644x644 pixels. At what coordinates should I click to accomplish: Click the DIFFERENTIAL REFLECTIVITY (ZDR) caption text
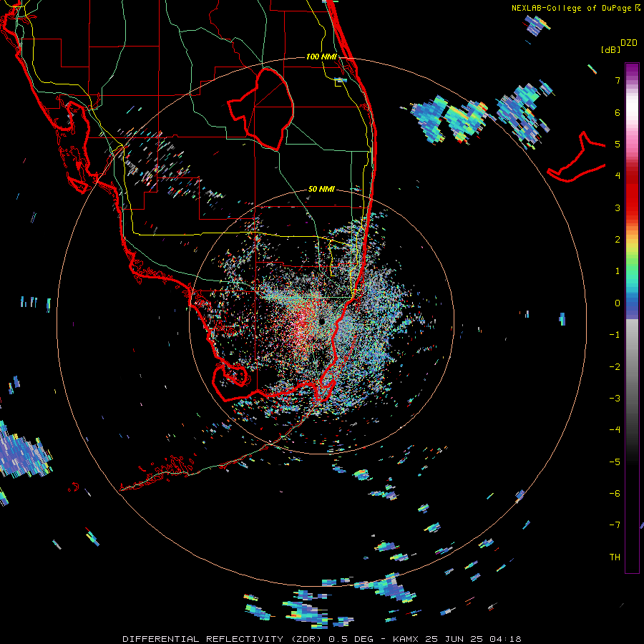[223, 639]
